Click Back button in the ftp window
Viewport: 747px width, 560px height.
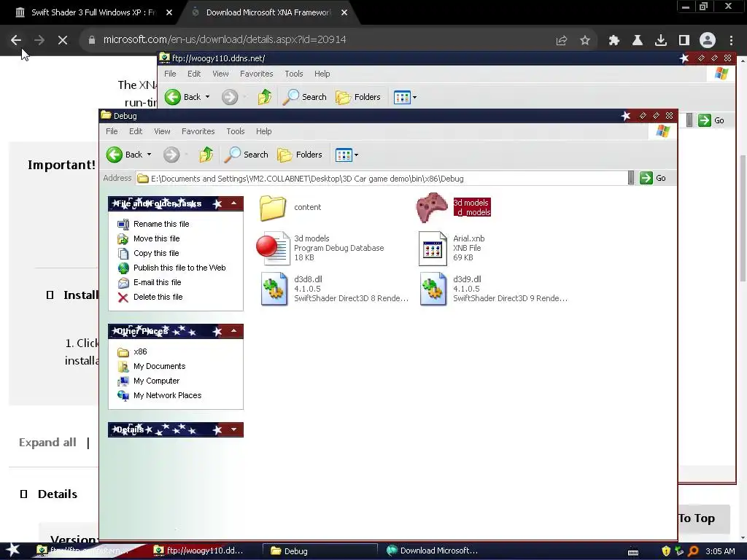183,97
